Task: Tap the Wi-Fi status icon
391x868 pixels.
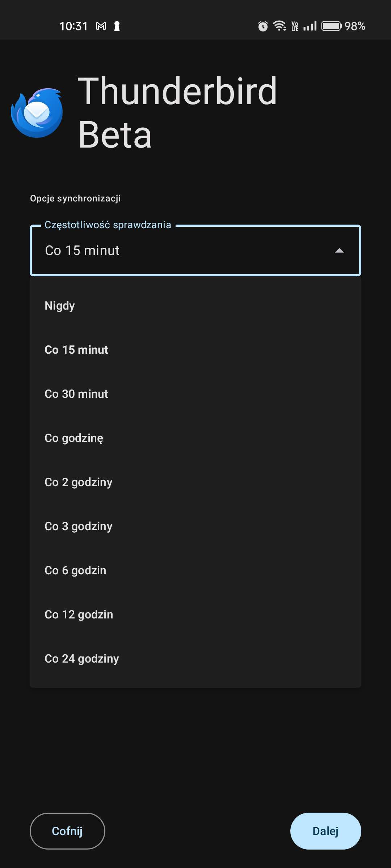Action: pyautogui.click(x=279, y=26)
